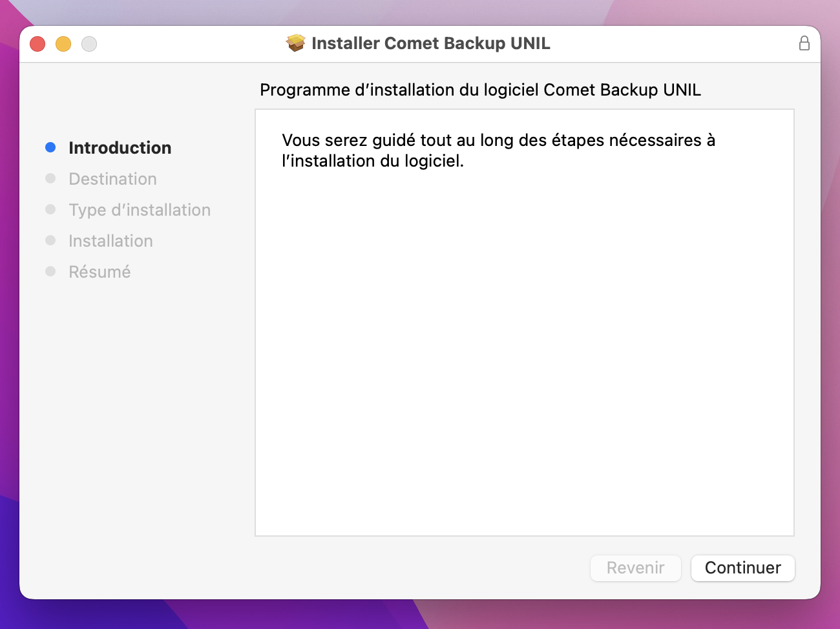840x629 pixels.
Task: Select the Introduction step label
Action: pyautogui.click(x=120, y=148)
